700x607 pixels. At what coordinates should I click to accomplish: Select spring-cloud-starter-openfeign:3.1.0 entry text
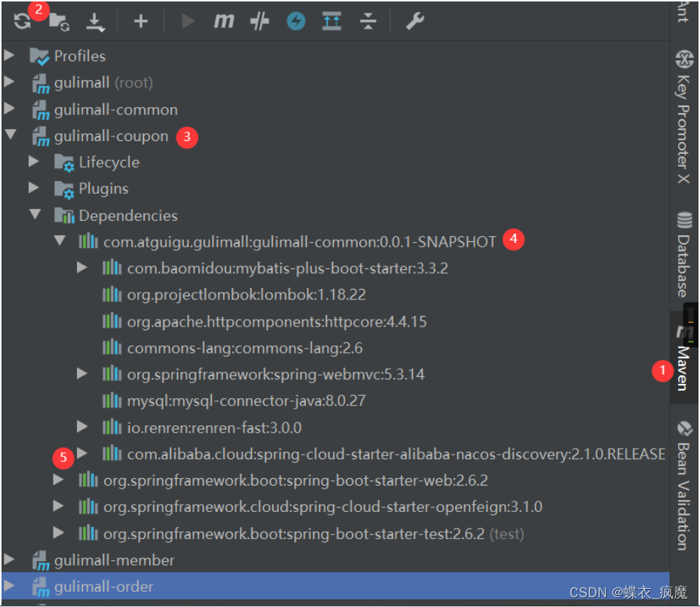(322, 507)
